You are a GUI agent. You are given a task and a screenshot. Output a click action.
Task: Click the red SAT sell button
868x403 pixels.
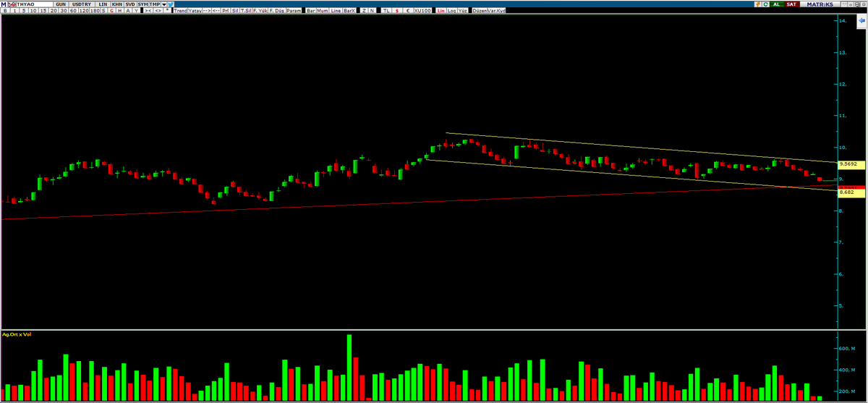coord(792,4)
